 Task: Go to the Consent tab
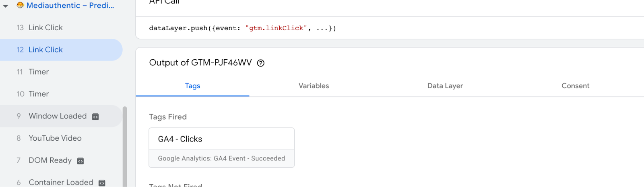click(x=575, y=86)
